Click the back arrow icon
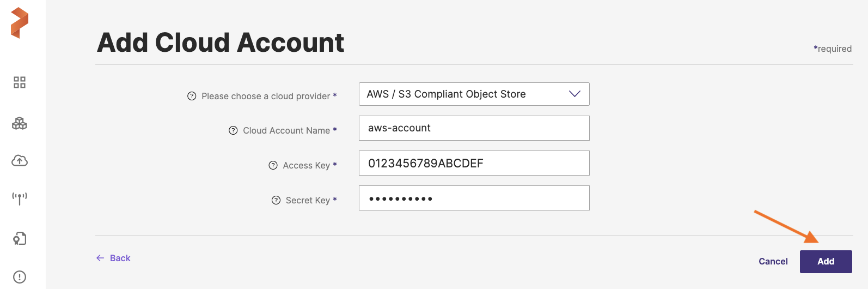This screenshot has height=289, width=868. pos(100,258)
